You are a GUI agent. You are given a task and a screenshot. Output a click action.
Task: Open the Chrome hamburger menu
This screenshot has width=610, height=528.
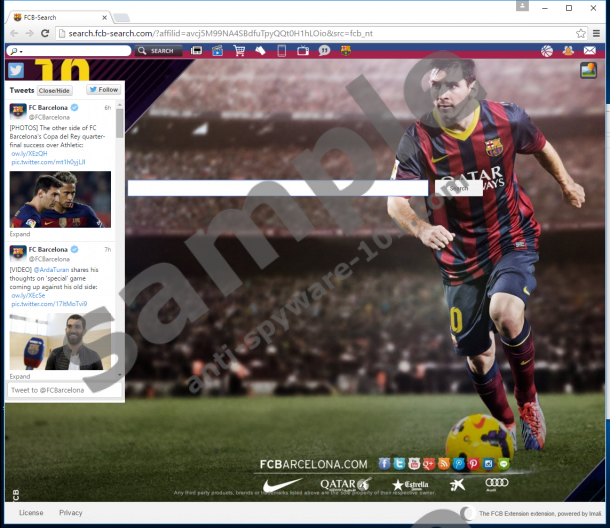(x=594, y=33)
